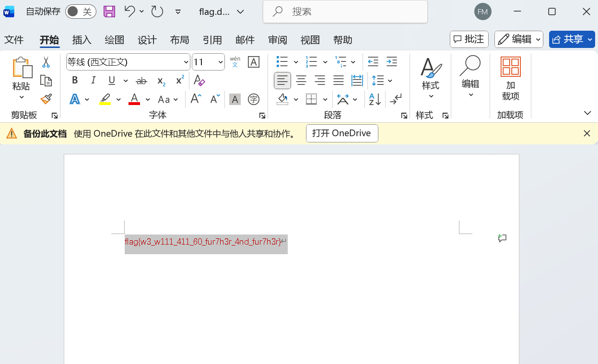Toggle Bold formatting
Viewport: 598px width, 364px height.
point(75,81)
